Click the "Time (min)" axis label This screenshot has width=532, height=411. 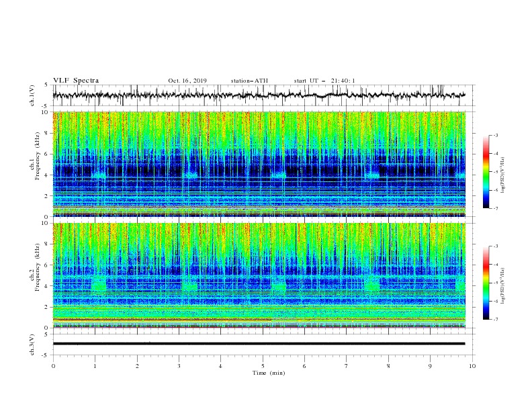[x=269, y=373]
